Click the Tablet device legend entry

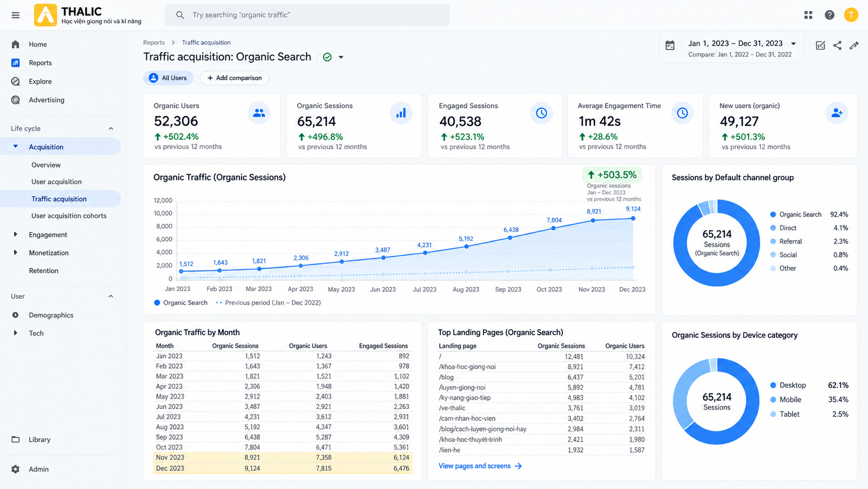pos(809,414)
